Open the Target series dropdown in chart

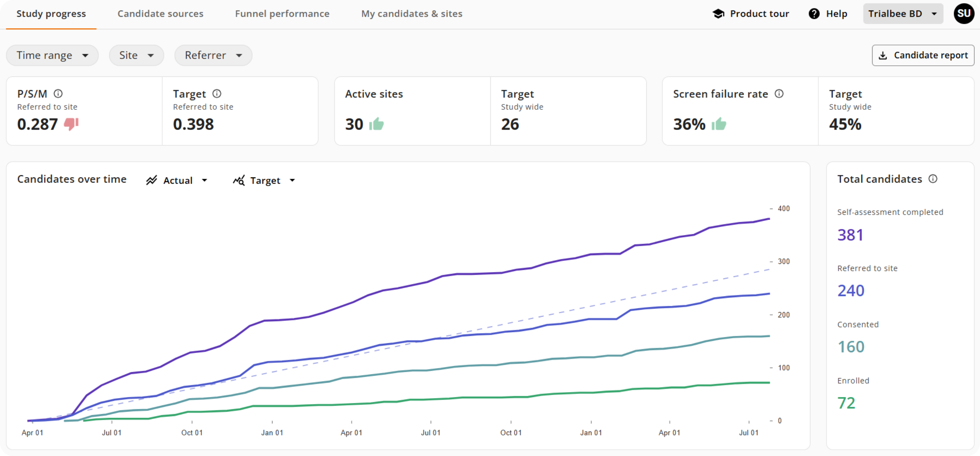click(265, 181)
